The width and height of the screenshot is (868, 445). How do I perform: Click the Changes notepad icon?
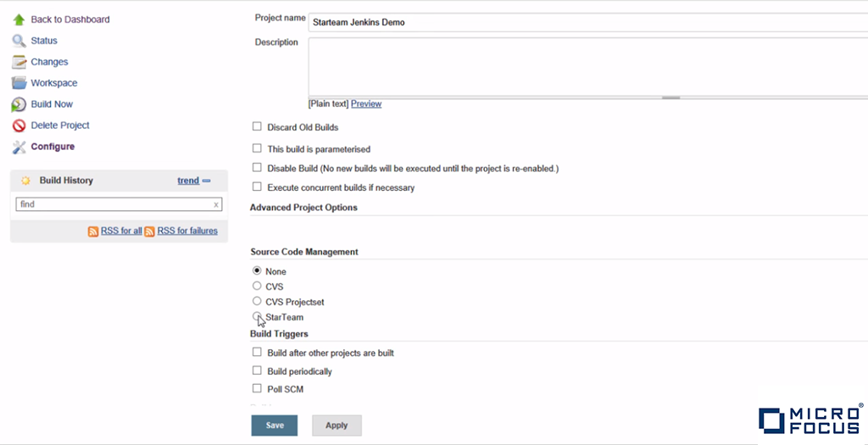pyautogui.click(x=19, y=62)
